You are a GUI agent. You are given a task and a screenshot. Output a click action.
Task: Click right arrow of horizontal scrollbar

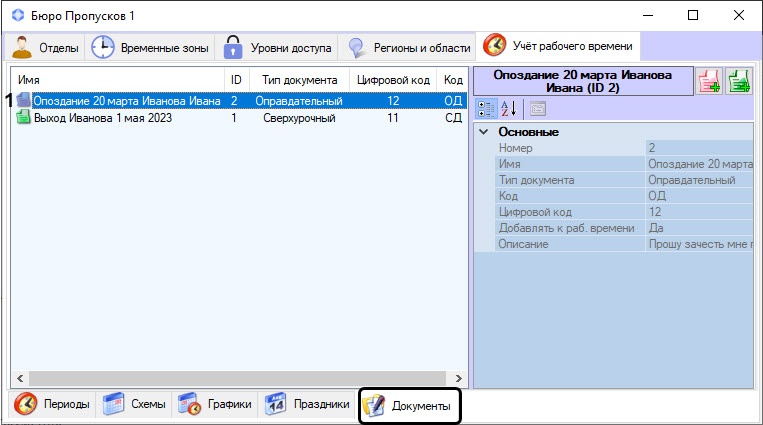pyautogui.click(x=460, y=379)
